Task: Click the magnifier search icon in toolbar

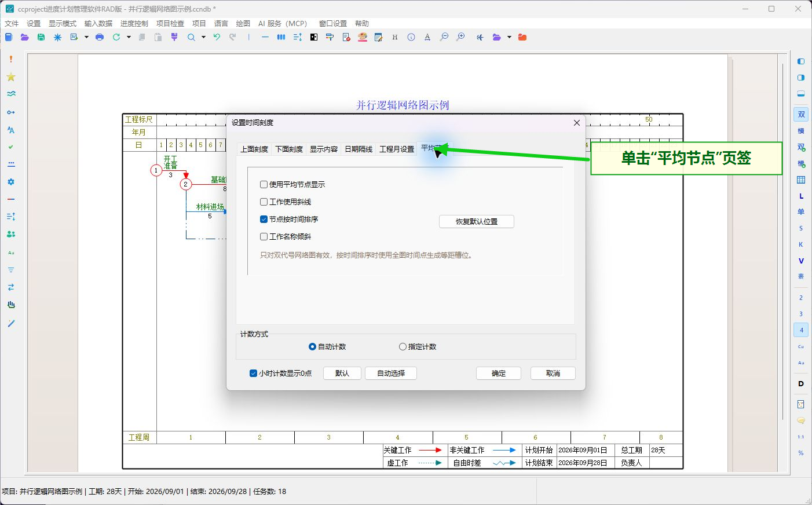Action: coord(191,37)
